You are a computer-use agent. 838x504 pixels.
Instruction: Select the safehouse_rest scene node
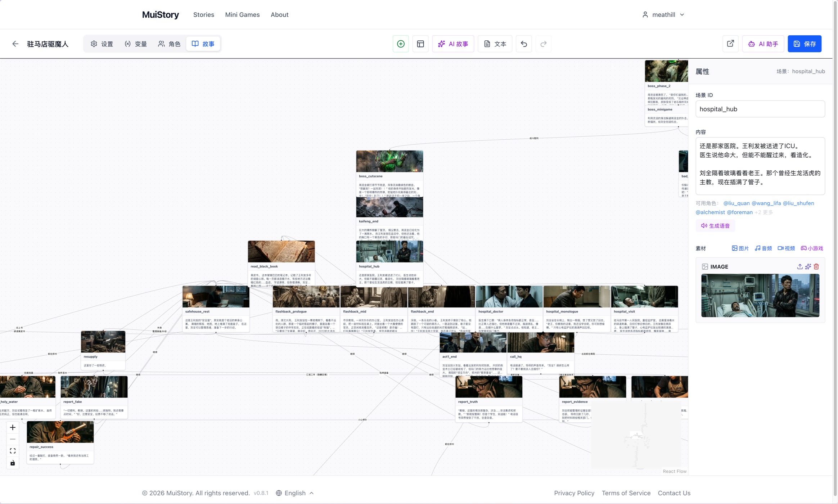click(216, 309)
